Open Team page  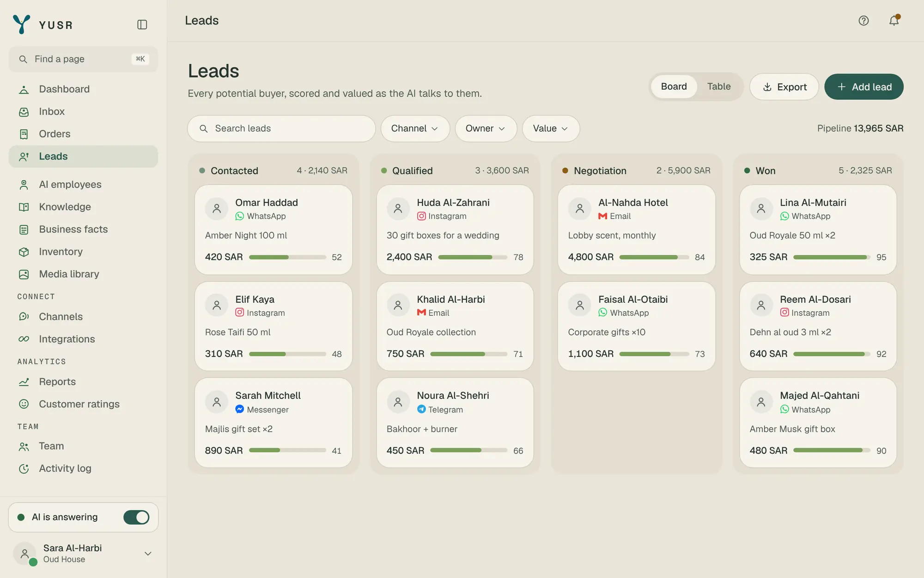coord(83,446)
